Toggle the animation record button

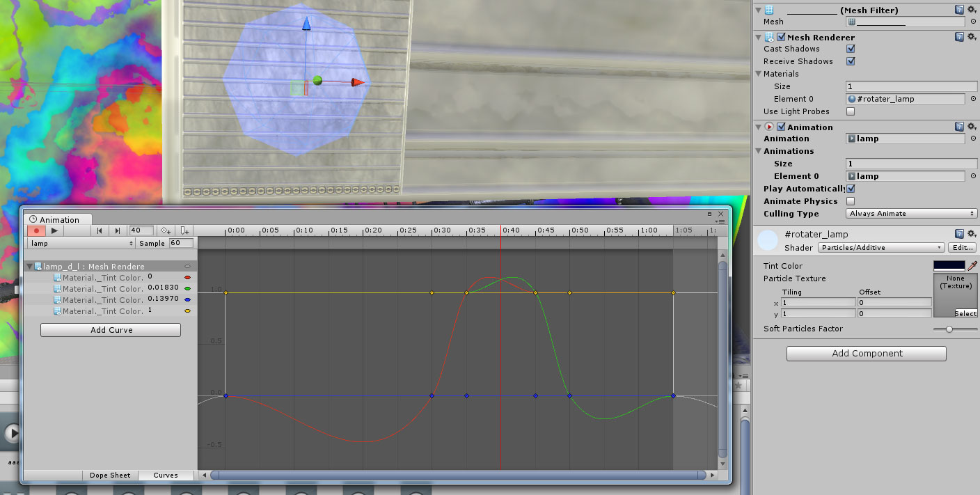[36, 230]
